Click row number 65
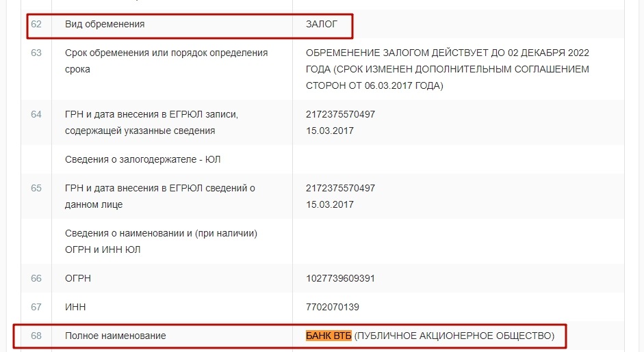The height and width of the screenshot is (352, 644). [36, 189]
